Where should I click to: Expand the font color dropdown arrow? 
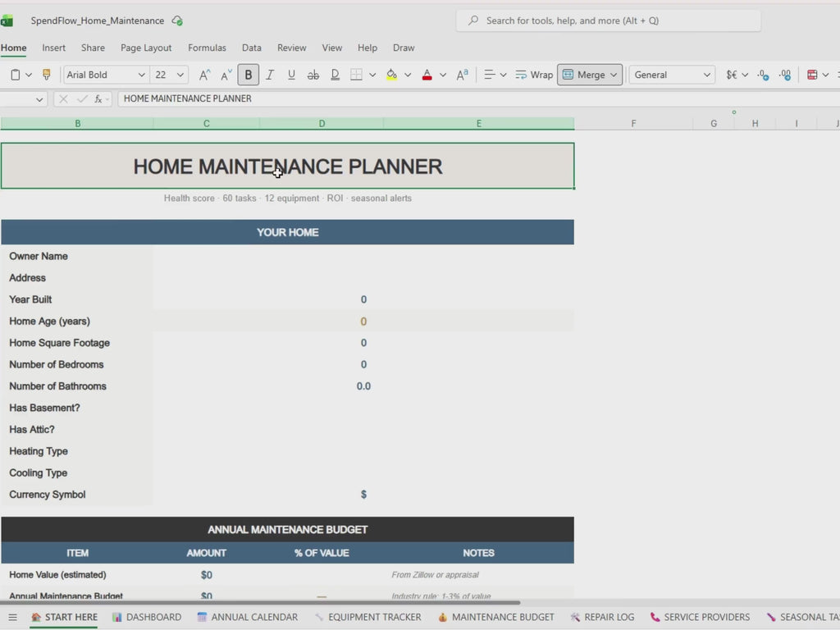443,75
